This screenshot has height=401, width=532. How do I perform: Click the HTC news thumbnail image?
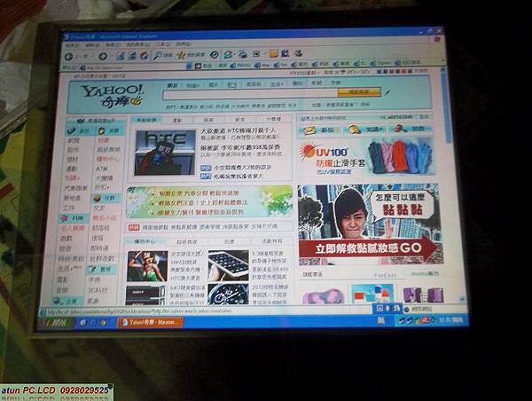pyautogui.click(x=165, y=153)
